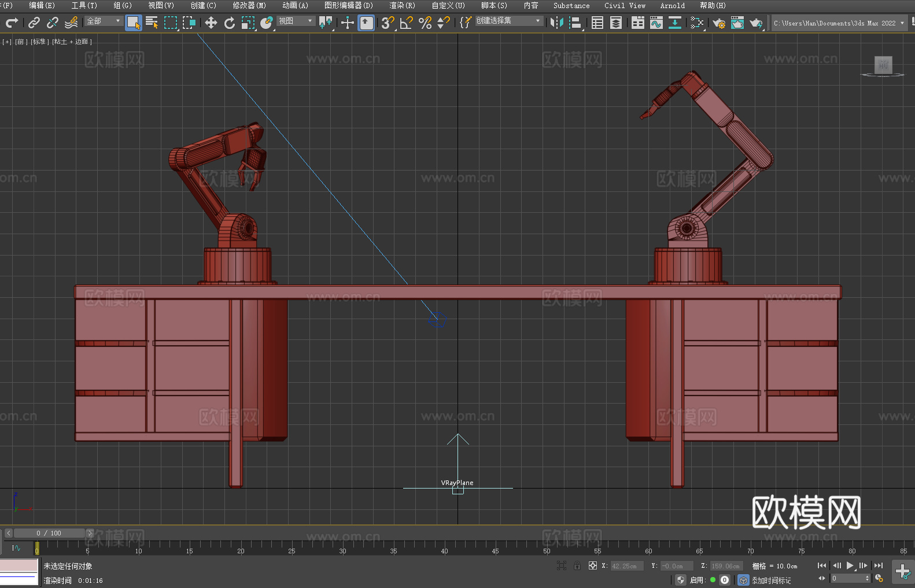The image size is (915, 588).
Task: Open Render Setup teapot with gear
Action: pyautogui.click(x=718, y=23)
